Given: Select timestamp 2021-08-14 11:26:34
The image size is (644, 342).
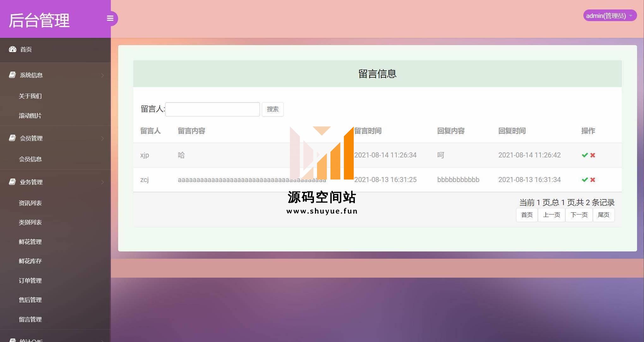Looking at the screenshot, I should click(385, 155).
